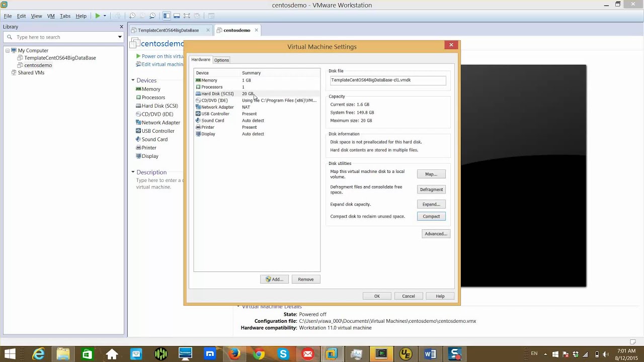The width and height of the screenshot is (644, 362).
Task: Click the Defragment button
Action: [431, 190]
